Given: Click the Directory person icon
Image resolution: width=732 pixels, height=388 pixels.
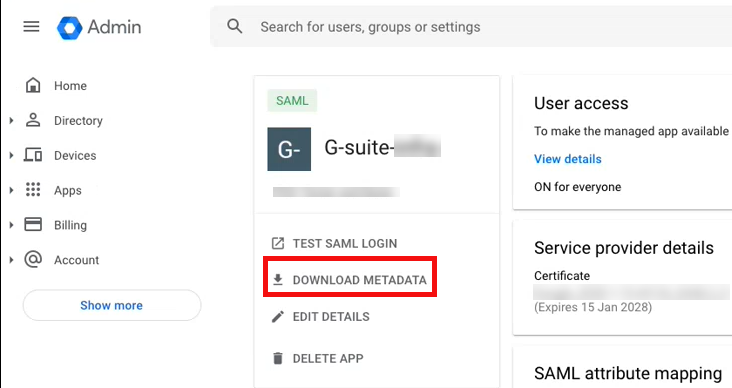Looking at the screenshot, I should (x=33, y=120).
